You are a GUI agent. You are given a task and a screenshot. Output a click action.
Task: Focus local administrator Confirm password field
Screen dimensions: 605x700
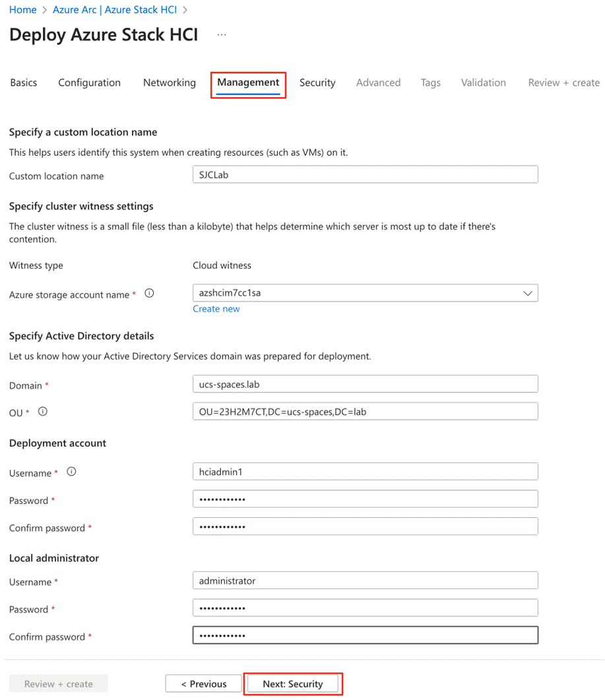click(366, 635)
